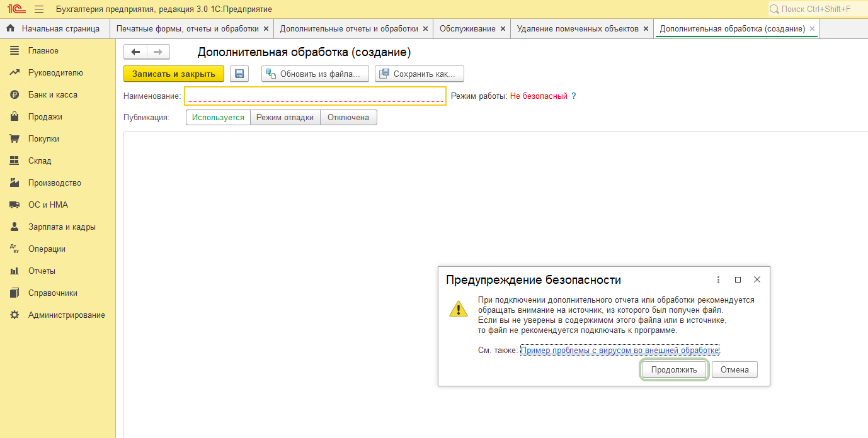Viewport: 868px width, 438px height.
Task: Close the Обслуживание tab
Action: pyautogui.click(x=503, y=28)
